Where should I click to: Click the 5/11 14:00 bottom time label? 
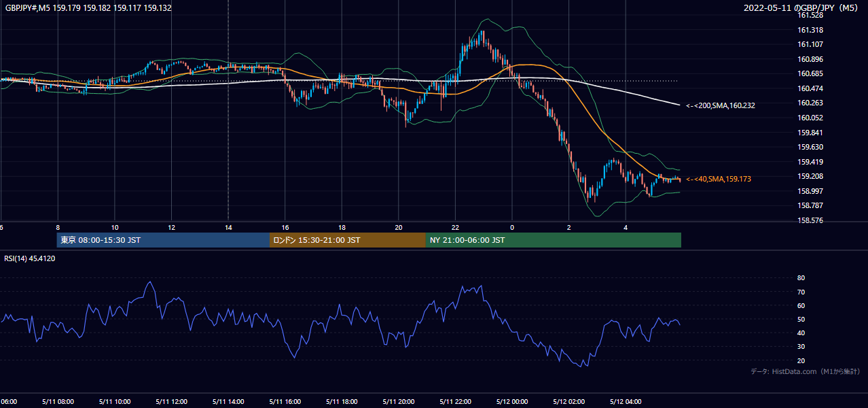(228, 402)
